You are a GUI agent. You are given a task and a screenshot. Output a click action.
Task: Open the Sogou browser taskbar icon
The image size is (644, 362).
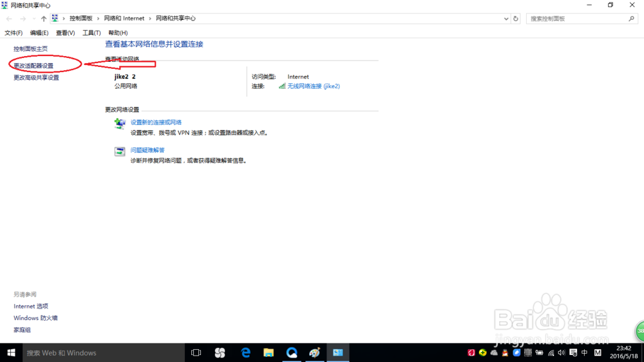pyautogui.click(x=220, y=353)
